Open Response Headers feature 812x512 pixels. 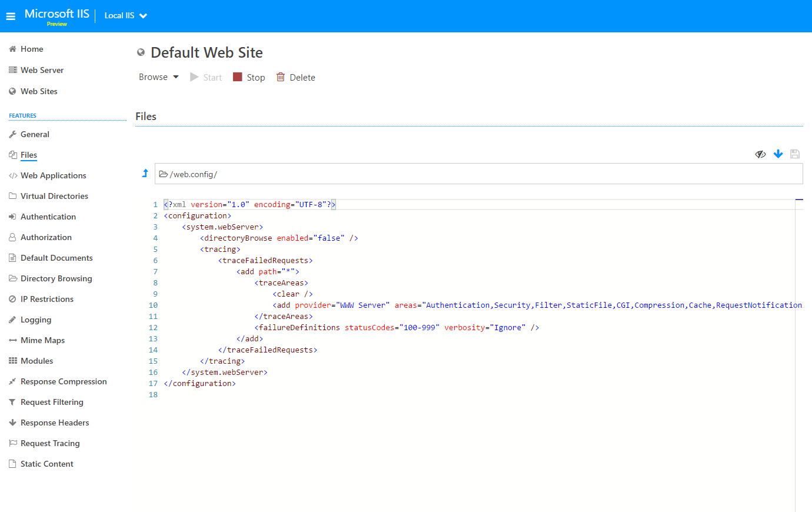click(x=55, y=423)
